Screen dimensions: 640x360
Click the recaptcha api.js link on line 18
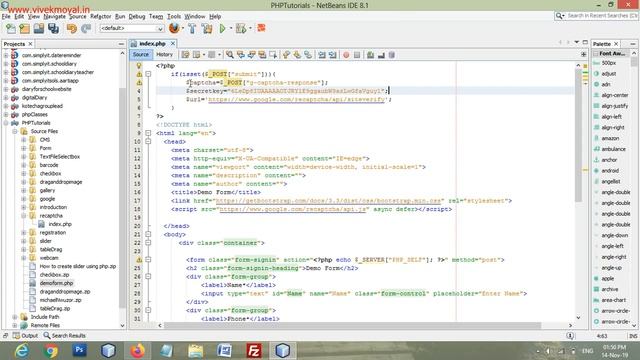tap(294, 209)
